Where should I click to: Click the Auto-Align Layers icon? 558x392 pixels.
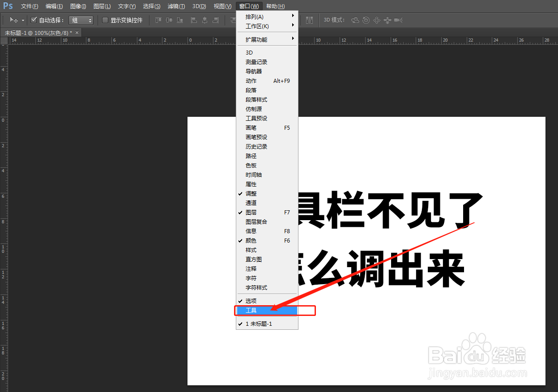tap(310, 20)
